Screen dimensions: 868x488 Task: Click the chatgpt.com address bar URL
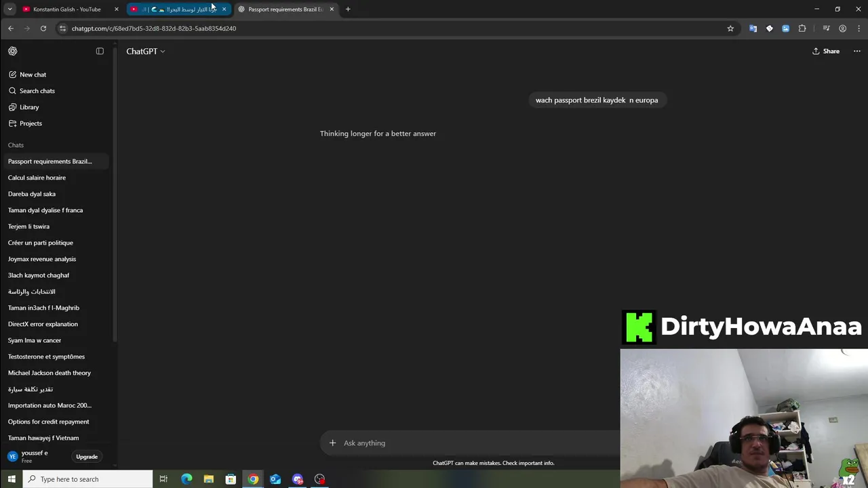coord(154,28)
